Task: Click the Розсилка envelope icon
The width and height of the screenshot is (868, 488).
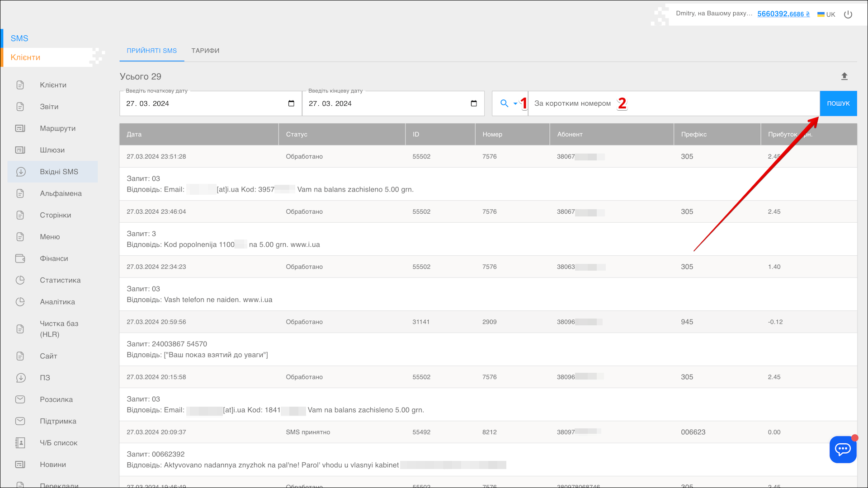Action: [x=20, y=399]
